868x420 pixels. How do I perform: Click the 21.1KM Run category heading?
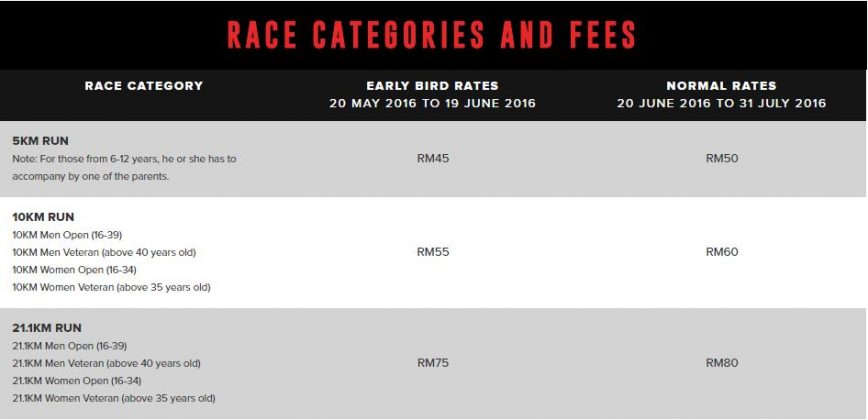[47, 328]
